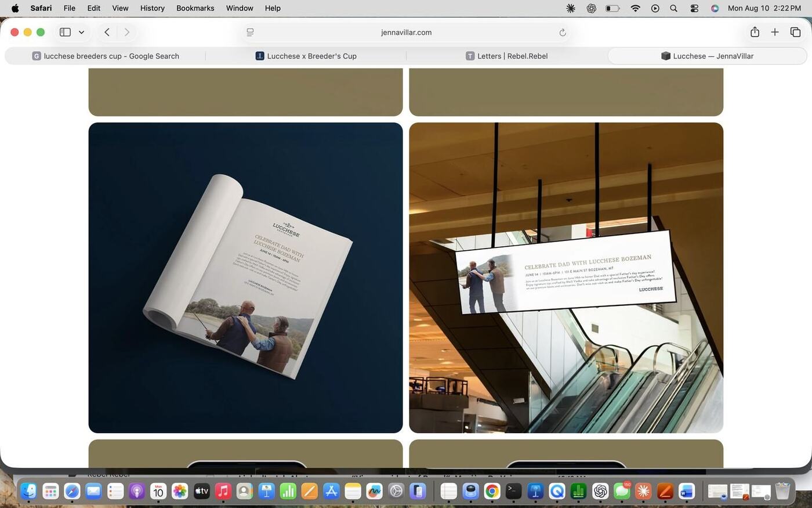
Task: Open Microsoft Word from the Dock
Action: click(687, 492)
